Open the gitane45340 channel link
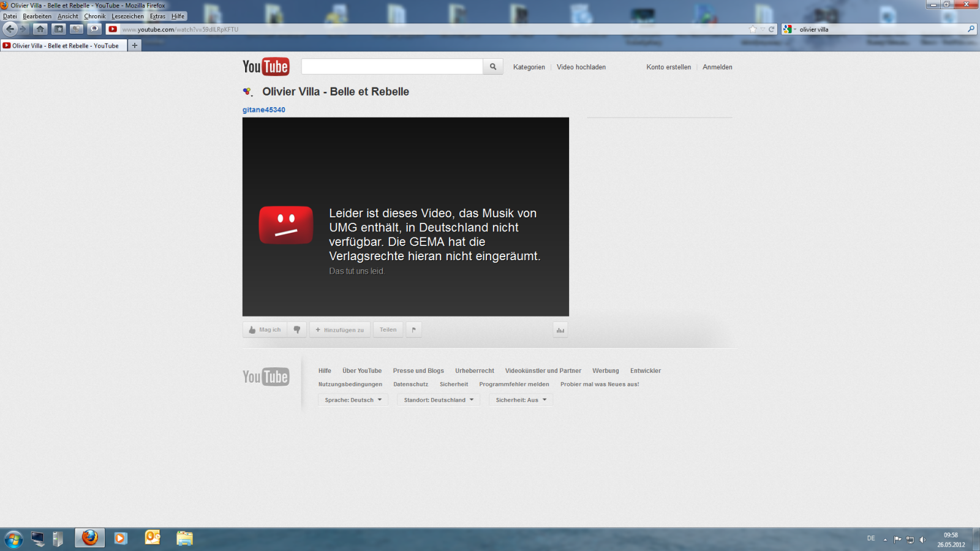Viewport: 980px width, 551px height. 264,110
